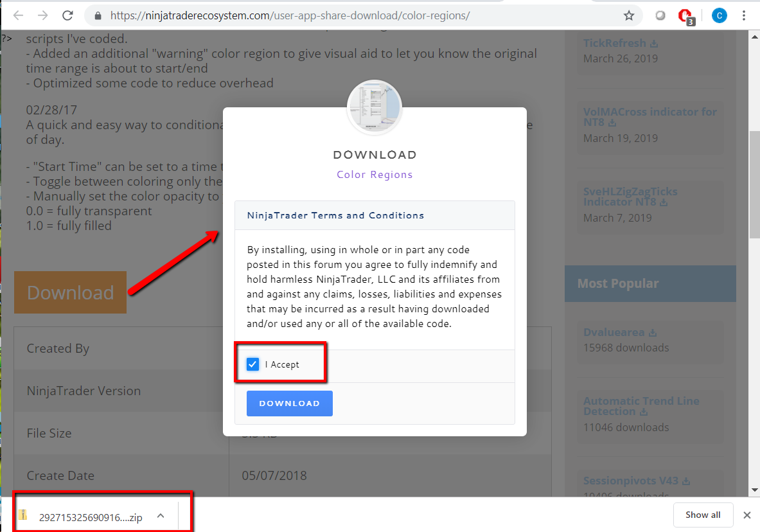Click the 11046 downloads text
This screenshot has width=760, height=532.
point(626,427)
